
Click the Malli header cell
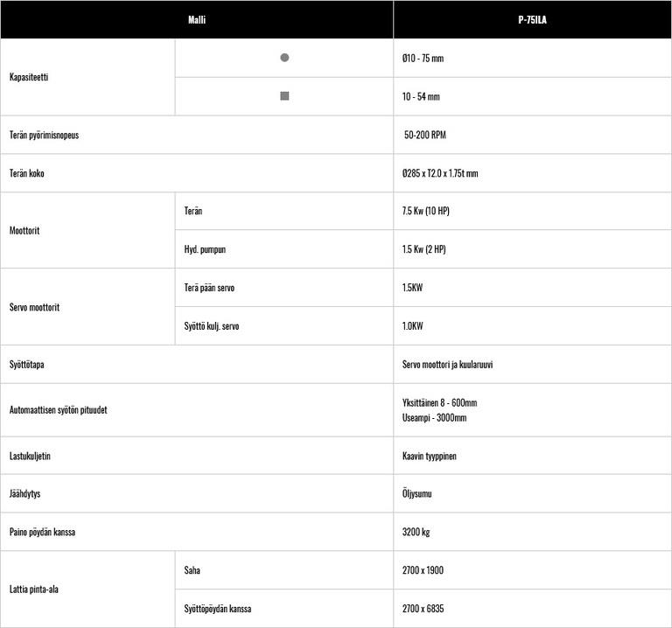coord(197,19)
